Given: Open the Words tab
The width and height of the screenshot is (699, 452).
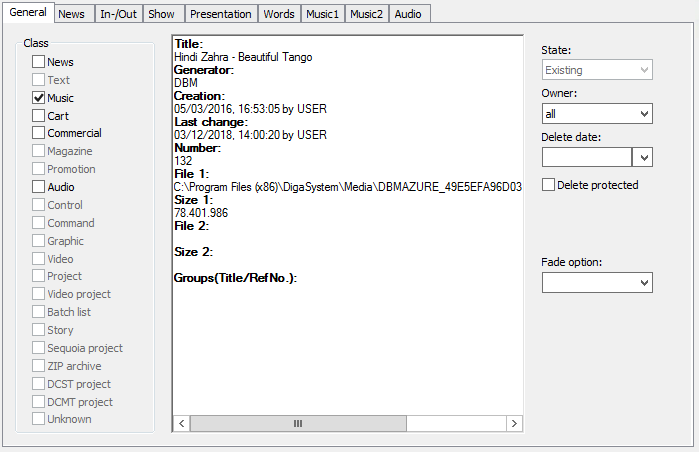Looking at the screenshot, I should (x=279, y=14).
